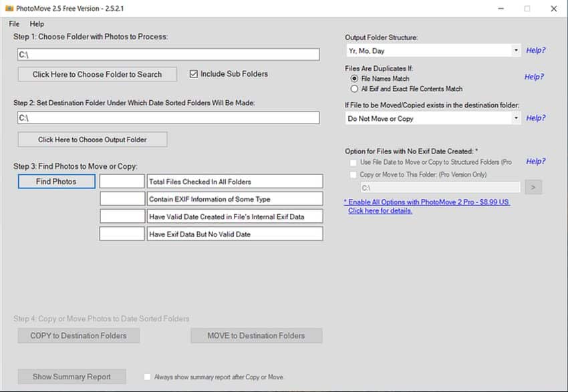568x392 pixels.
Task: Click the No Exif folder path field
Action: [440, 188]
